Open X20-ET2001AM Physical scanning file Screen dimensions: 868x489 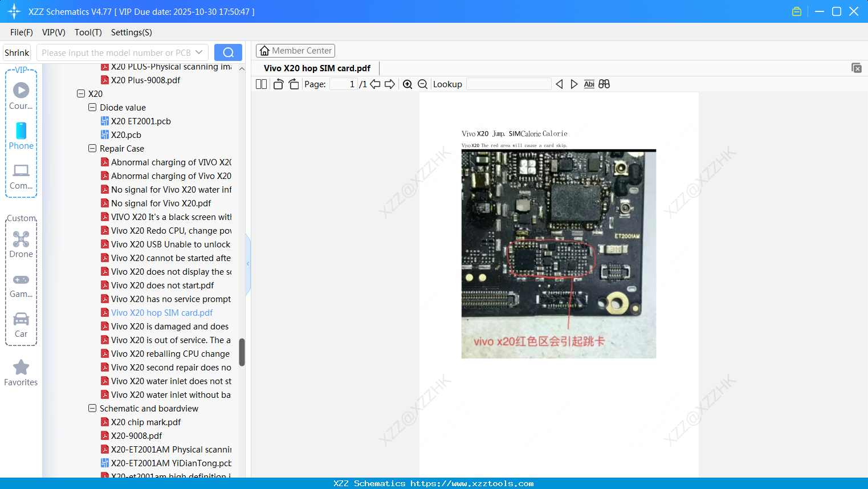click(x=166, y=449)
